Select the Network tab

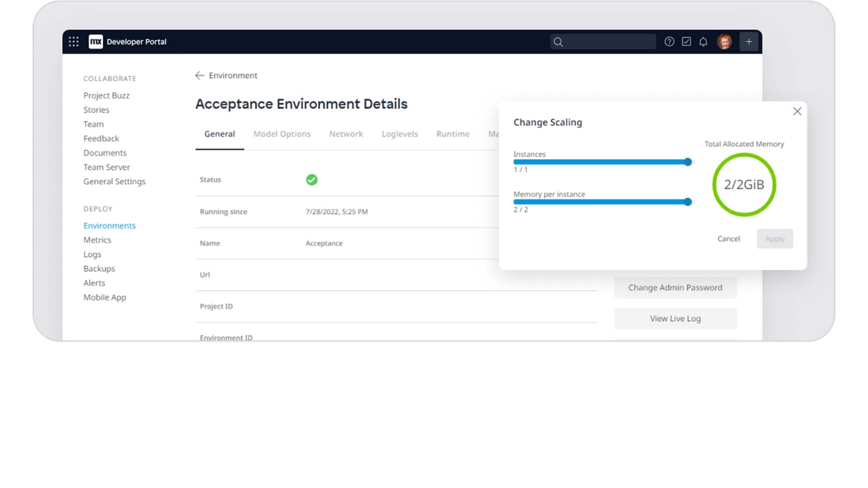pyautogui.click(x=346, y=133)
